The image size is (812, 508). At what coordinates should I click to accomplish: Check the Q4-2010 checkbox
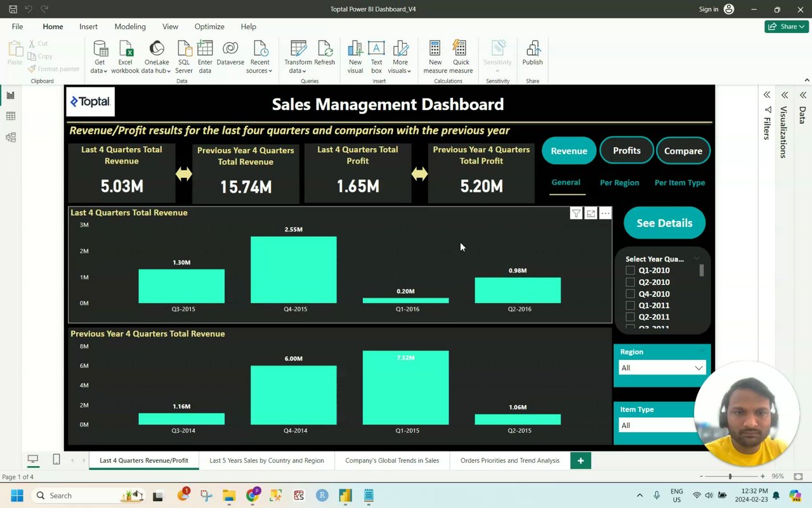[630, 294]
